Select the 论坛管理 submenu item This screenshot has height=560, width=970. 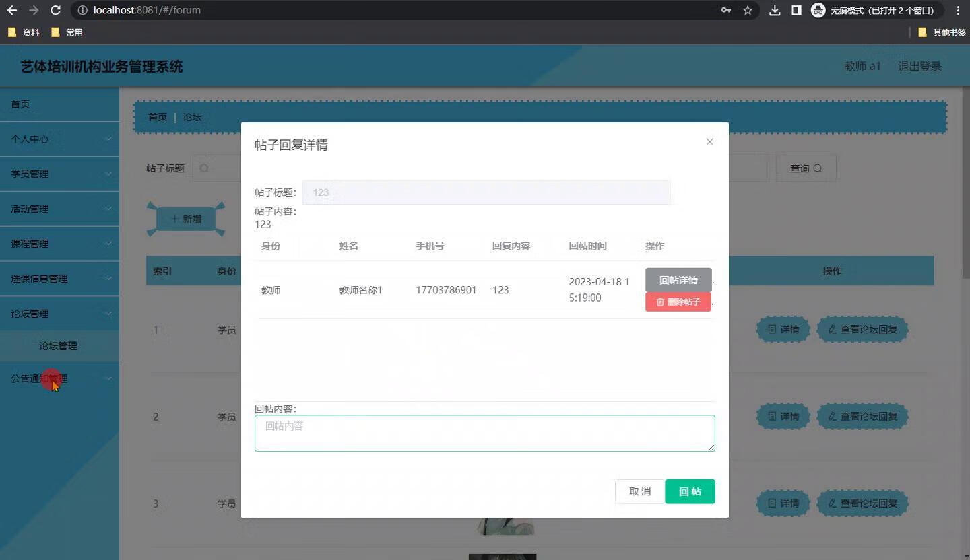59,346
